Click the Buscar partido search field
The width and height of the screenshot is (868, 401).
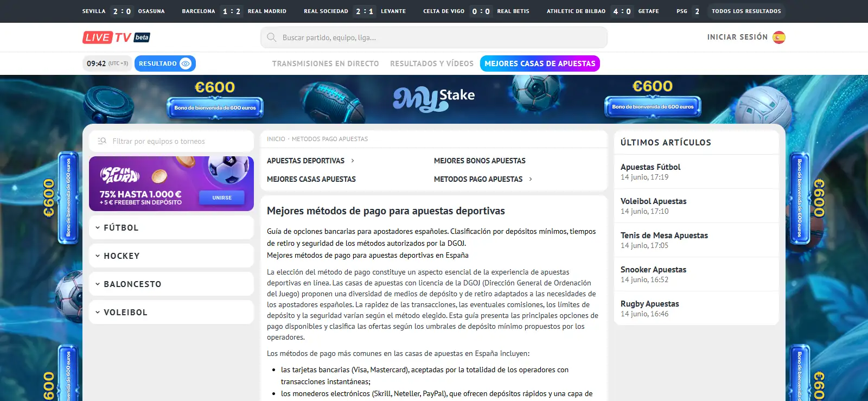point(434,37)
